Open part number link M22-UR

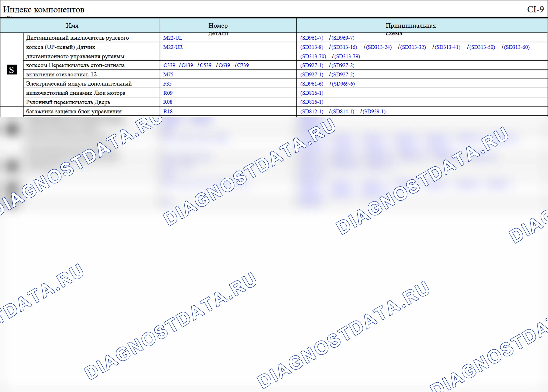[173, 47]
